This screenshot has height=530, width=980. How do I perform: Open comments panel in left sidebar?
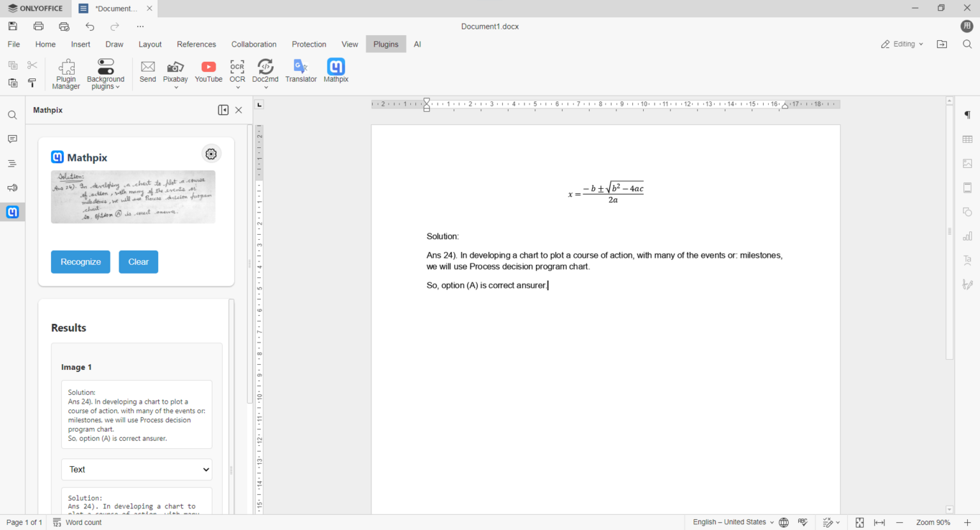pos(11,139)
